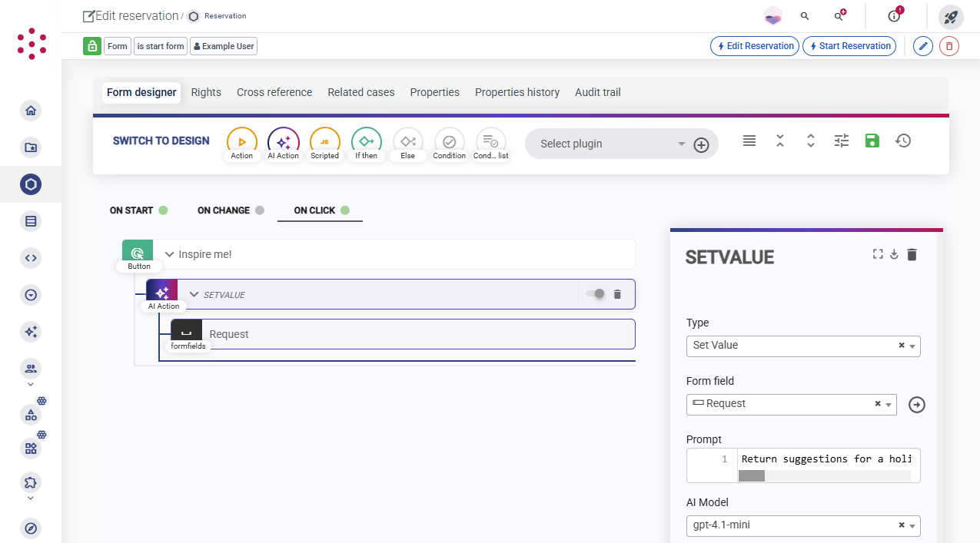980x543 pixels.
Task: Click the home icon in sidebar
Action: coord(31,111)
